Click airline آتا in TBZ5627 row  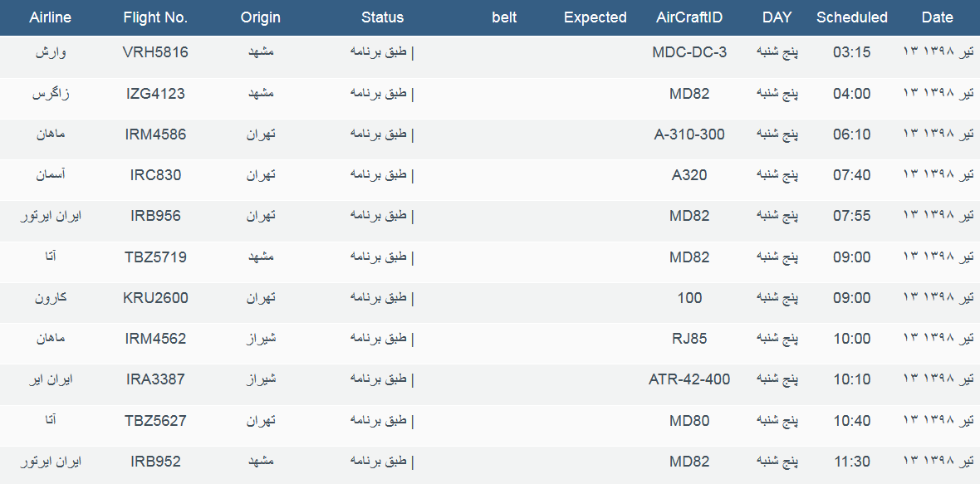coord(51,419)
